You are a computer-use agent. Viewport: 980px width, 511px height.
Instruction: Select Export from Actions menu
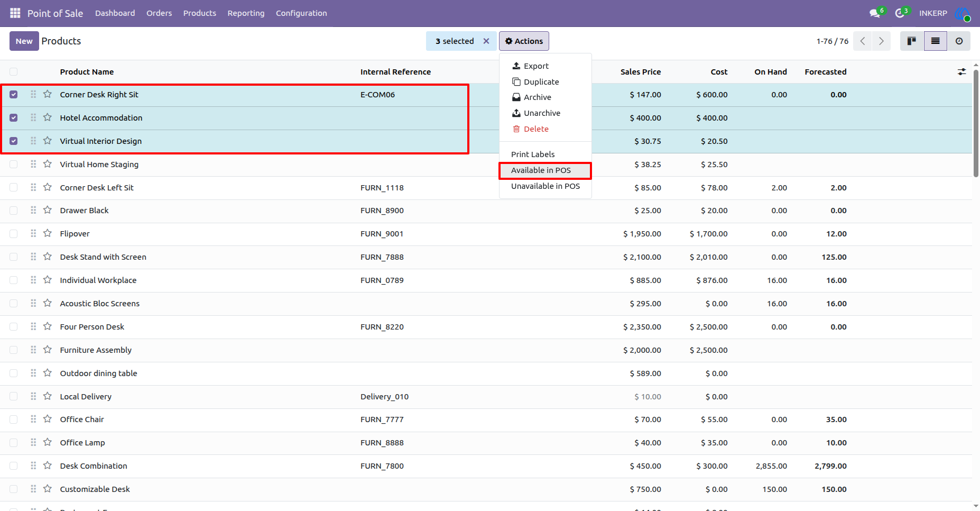point(545,66)
